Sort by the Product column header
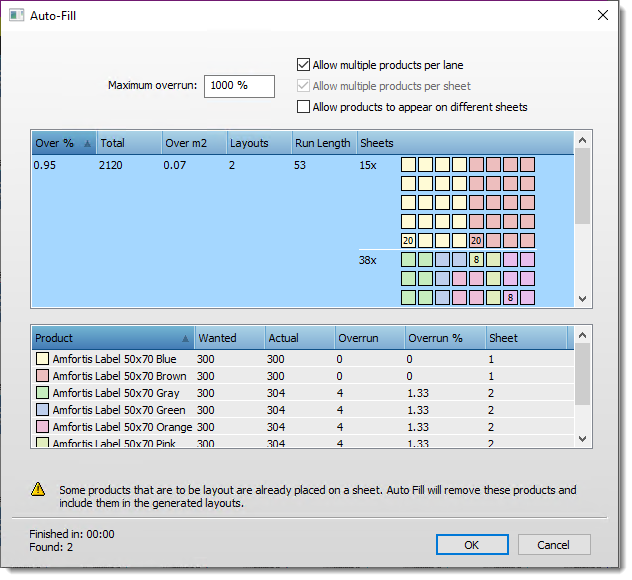The height and width of the screenshot is (580, 632). pyautogui.click(x=113, y=338)
